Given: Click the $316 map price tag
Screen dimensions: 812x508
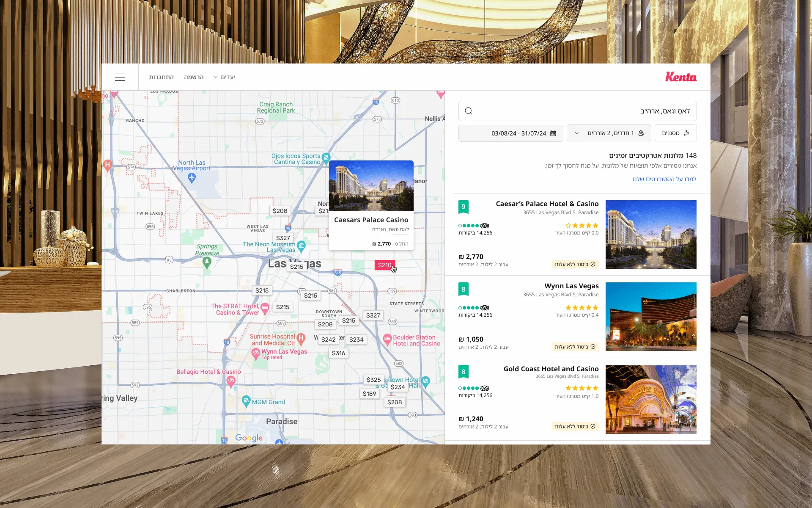Looking at the screenshot, I should point(338,353).
